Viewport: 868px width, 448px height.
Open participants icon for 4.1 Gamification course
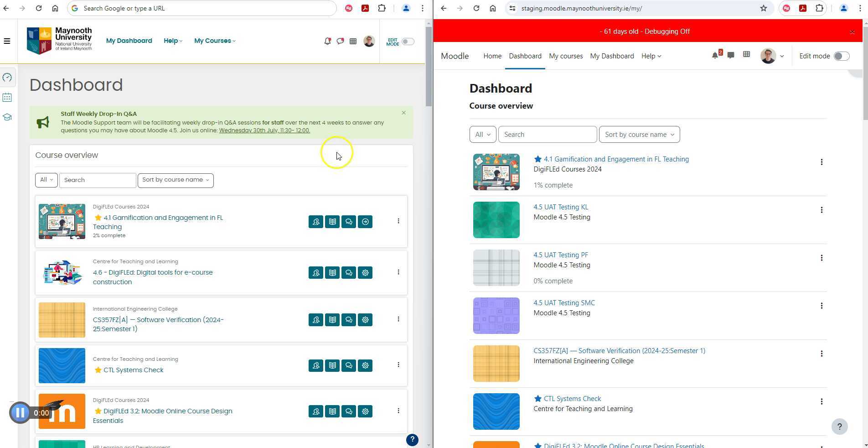click(x=316, y=222)
